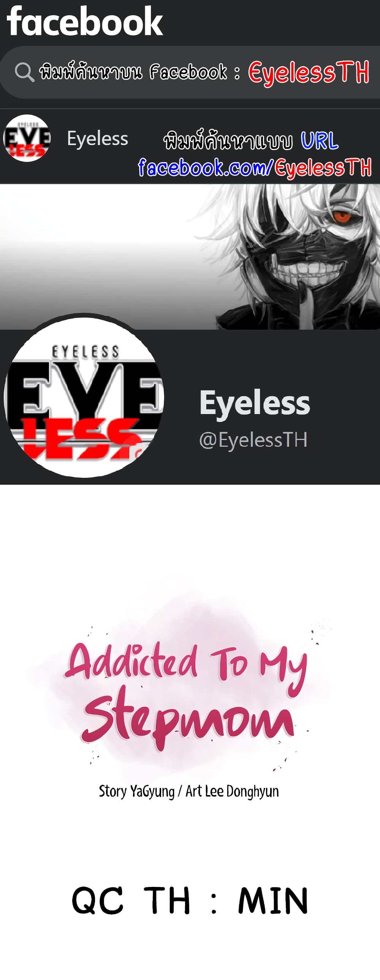
Task: Click the EYELESS text inside the logo
Action: pos(85,352)
